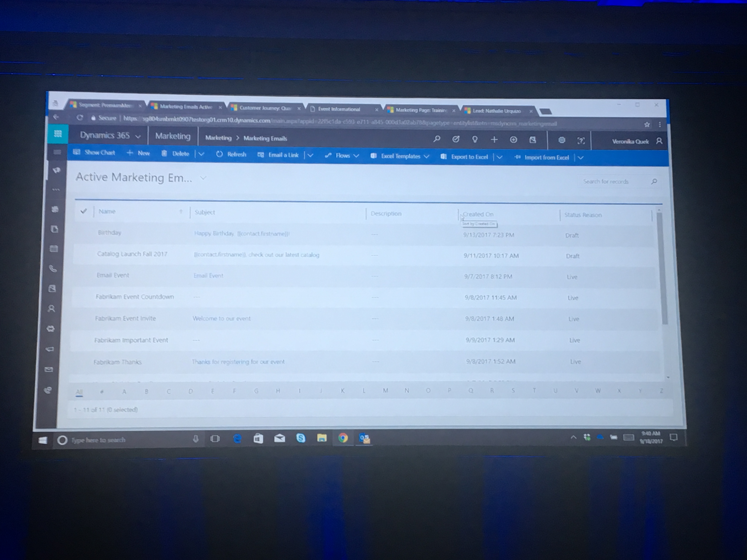Open Outlook from the taskbar
The height and width of the screenshot is (560, 747).
click(364, 439)
